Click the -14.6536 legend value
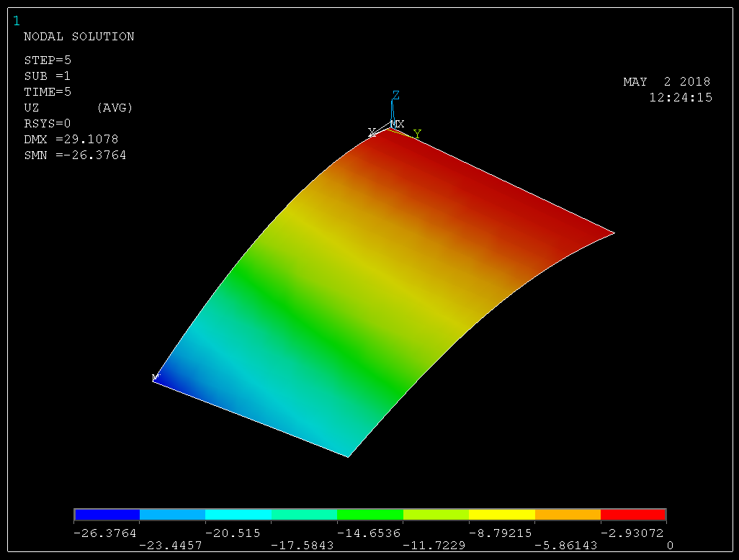This screenshot has height=560, width=739. coord(369,533)
